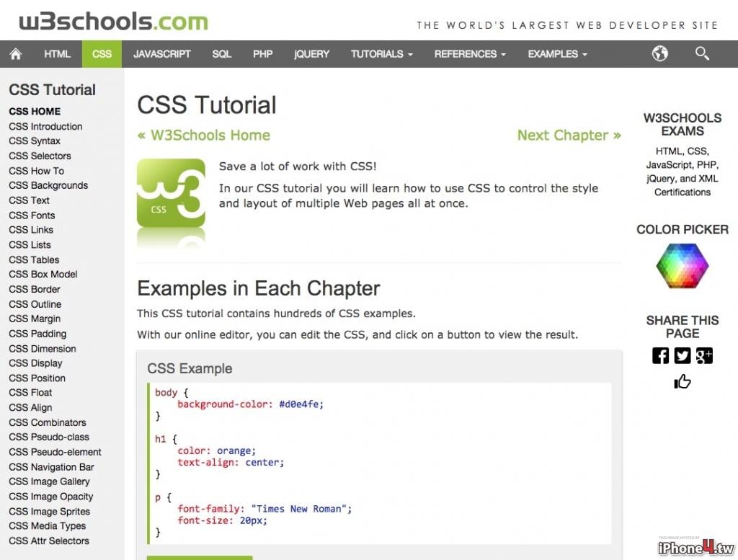Click the w3schools.com logo
The width and height of the screenshot is (738, 560).
[113, 22]
